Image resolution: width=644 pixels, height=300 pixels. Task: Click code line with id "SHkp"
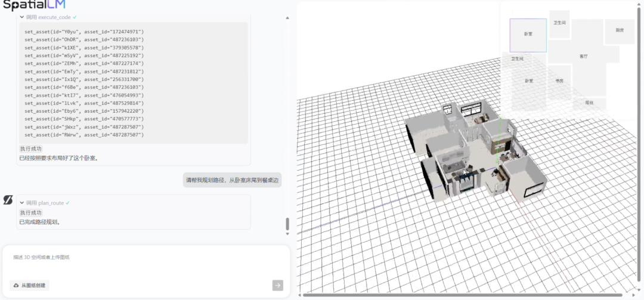(84, 119)
